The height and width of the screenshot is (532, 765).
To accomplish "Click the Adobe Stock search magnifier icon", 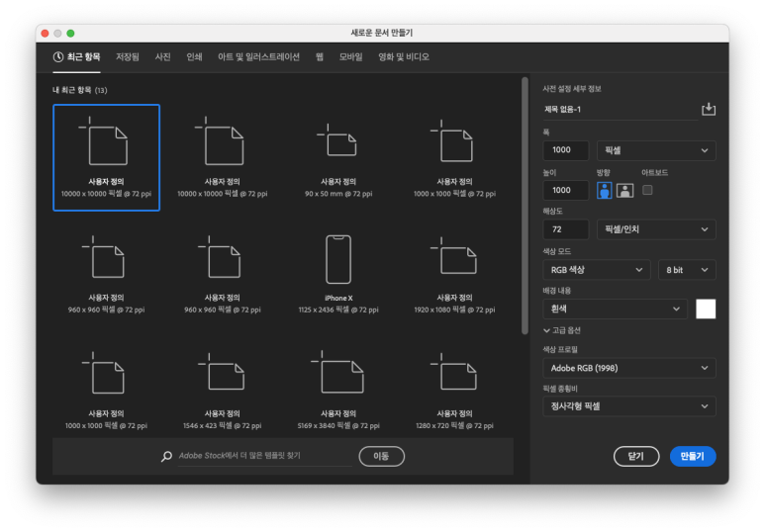I will pyautogui.click(x=166, y=456).
